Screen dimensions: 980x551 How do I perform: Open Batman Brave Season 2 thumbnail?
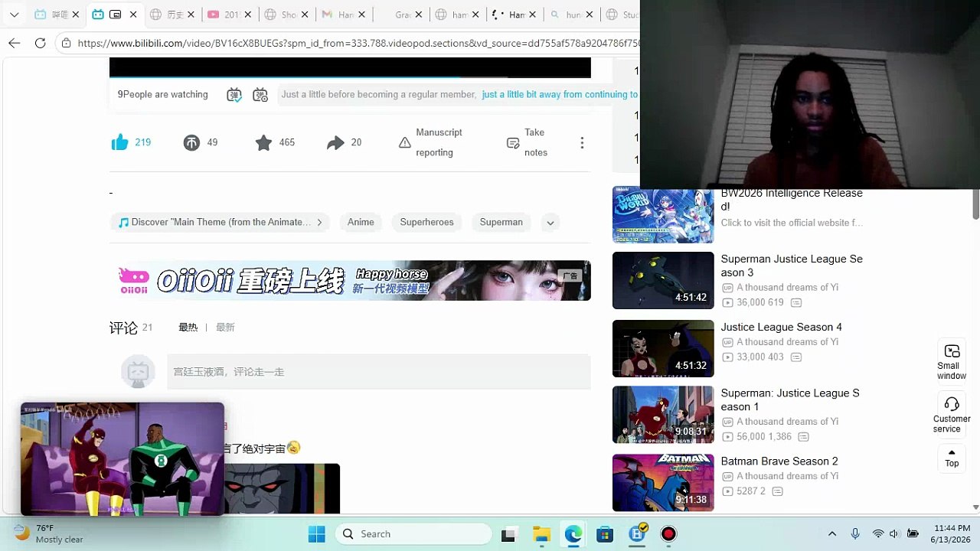click(x=663, y=483)
